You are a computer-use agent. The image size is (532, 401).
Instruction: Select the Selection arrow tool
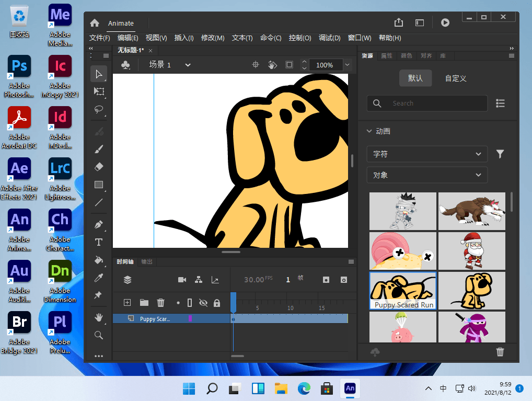click(x=99, y=74)
